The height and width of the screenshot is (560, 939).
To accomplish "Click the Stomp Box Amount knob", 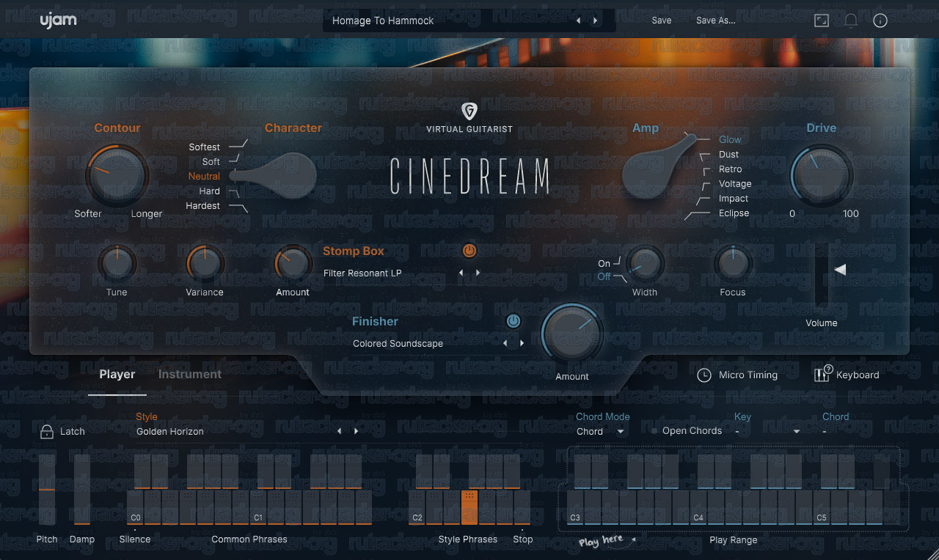I will [293, 263].
